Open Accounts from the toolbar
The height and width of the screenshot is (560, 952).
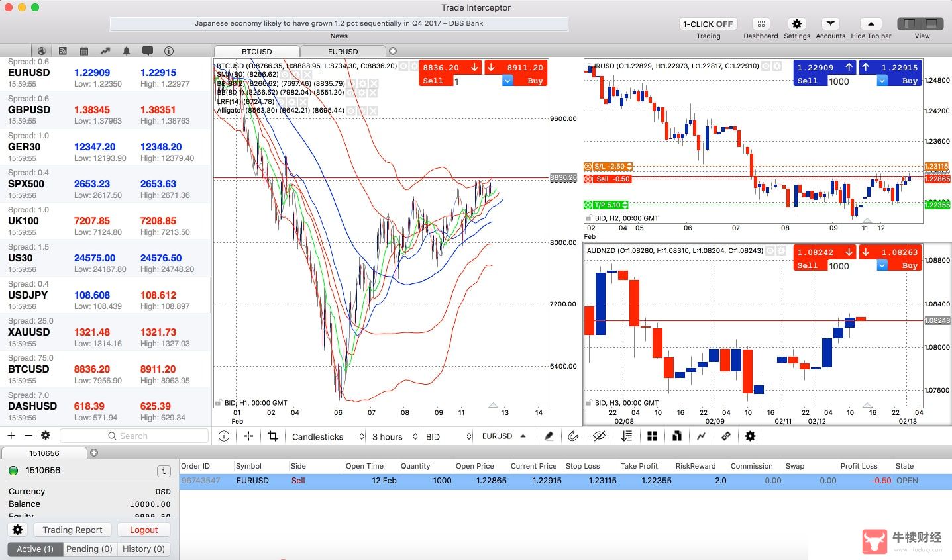(x=830, y=24)
